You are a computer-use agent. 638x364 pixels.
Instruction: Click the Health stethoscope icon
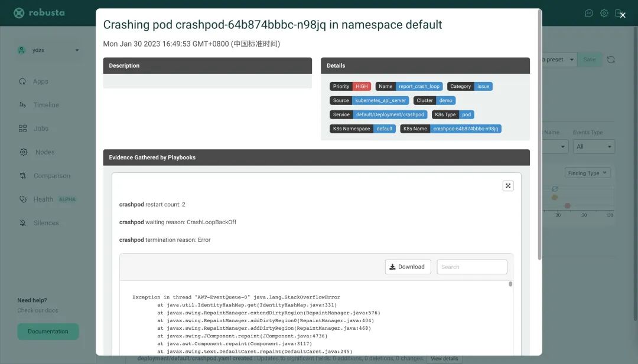click(23, 199)
